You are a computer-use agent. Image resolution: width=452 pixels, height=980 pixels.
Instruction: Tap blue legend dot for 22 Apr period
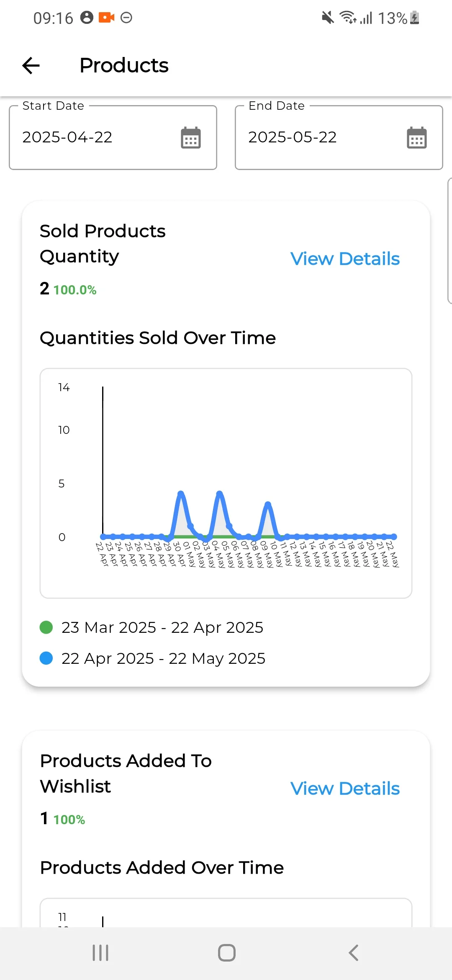(x=46, y=658)
